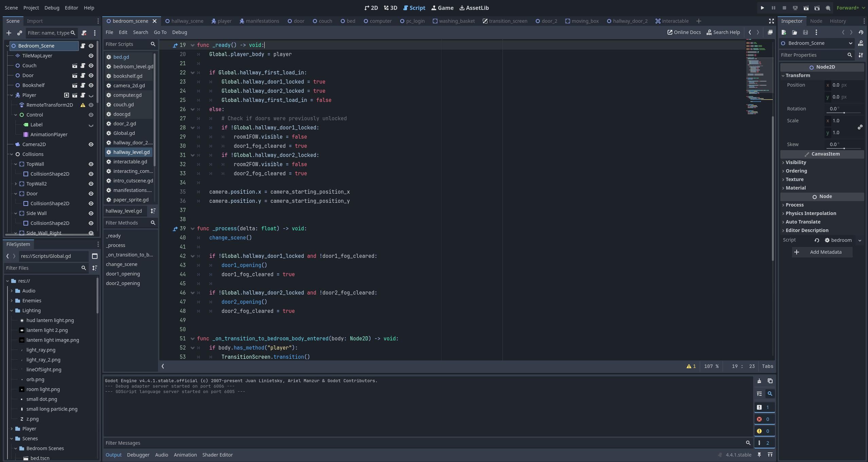Open the RemoteTransform2D warning icon

click(83, 105)
